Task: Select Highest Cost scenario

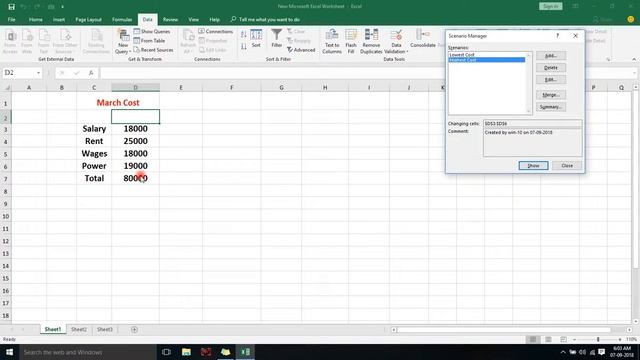Action: coord(487,60)
